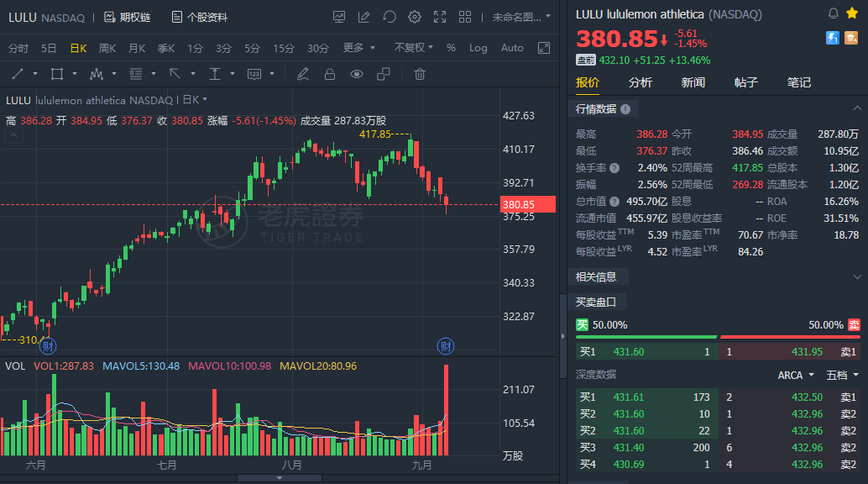Select the price label 123 tool

(x=254, y=74)
